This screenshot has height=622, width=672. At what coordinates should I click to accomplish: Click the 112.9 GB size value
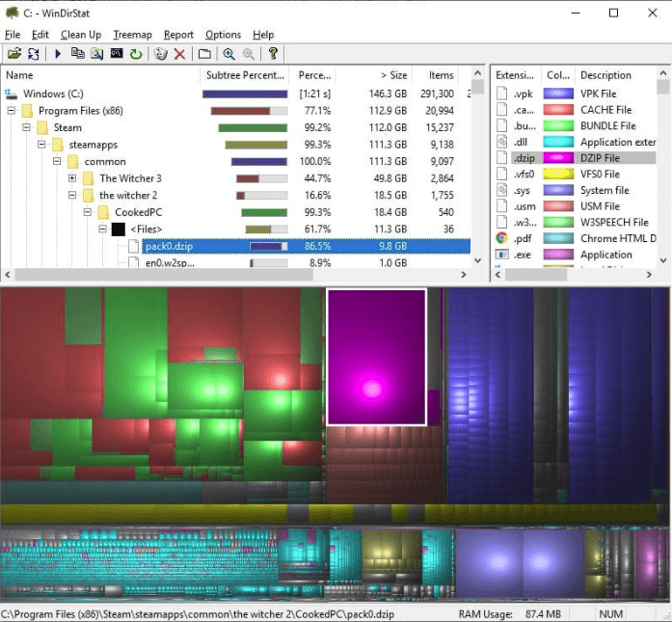pyautogui.click(x=388, y=111)
